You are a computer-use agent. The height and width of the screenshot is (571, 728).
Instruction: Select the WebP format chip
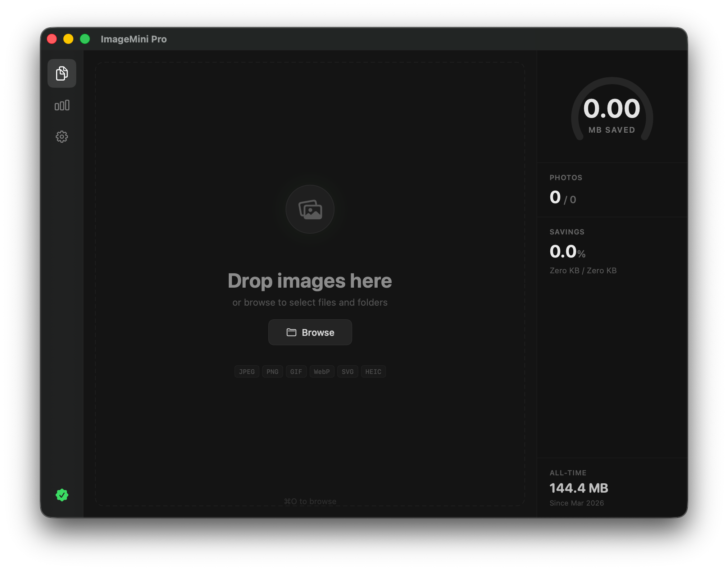tap(322, 371)
